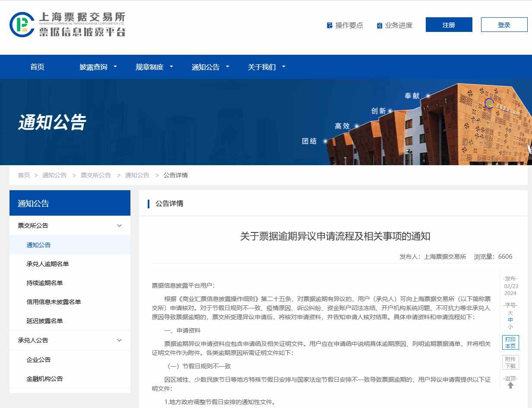This screenshot has width=532, height=408.
Task: Click the 注册 register button
Action: pos(449,25)
